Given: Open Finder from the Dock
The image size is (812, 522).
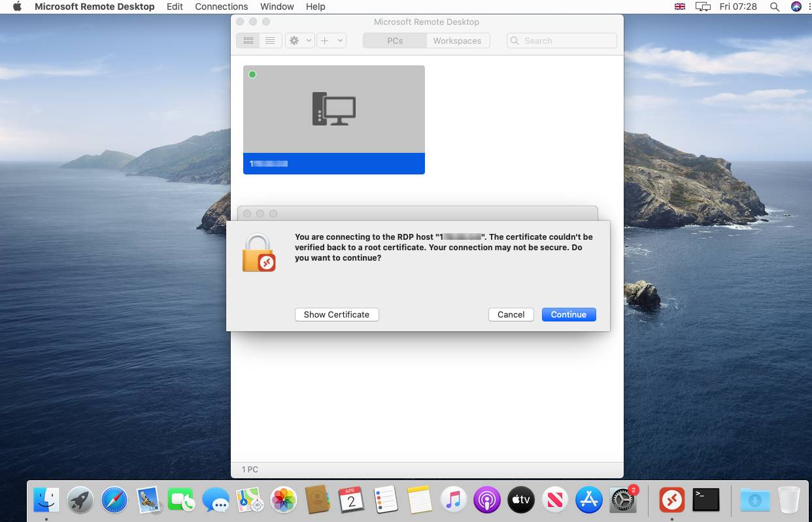Looking at the screenshot, I should [x=46, y=500].
